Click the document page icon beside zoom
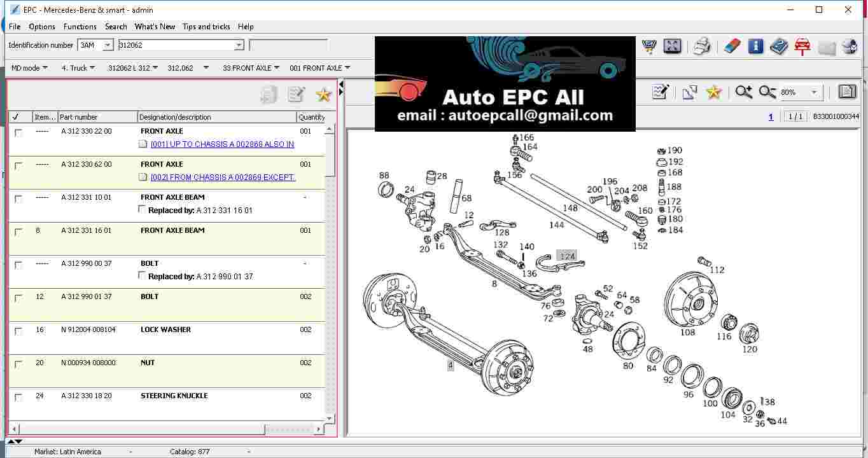Image resolution: width=868 pixels, height=458 pixels. pyautogui.click(x=847, y=92)
